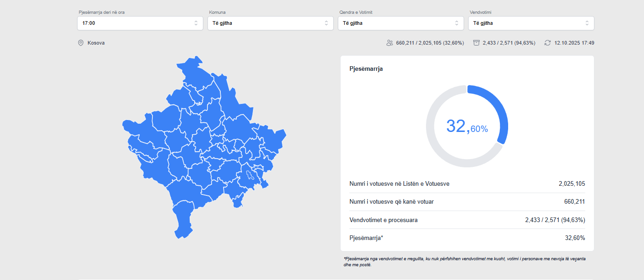Click the voters people icon

tap(389, 43)
